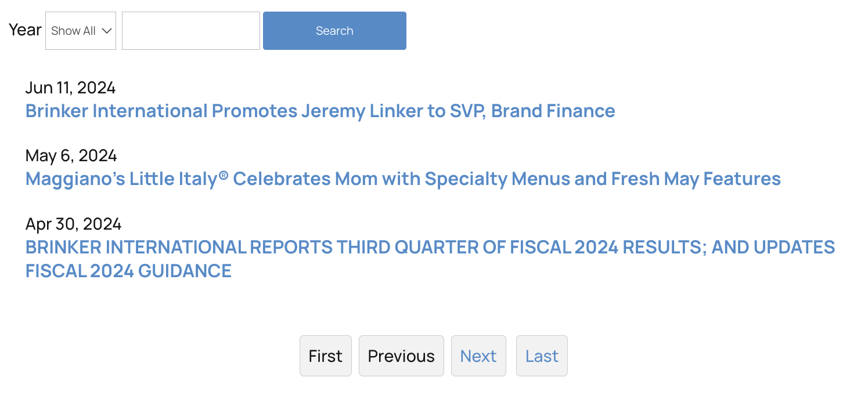The image size is (868, 399).
Task: Click the 'Show All' text in Year combo box
Action: click(x=73, y=31)
